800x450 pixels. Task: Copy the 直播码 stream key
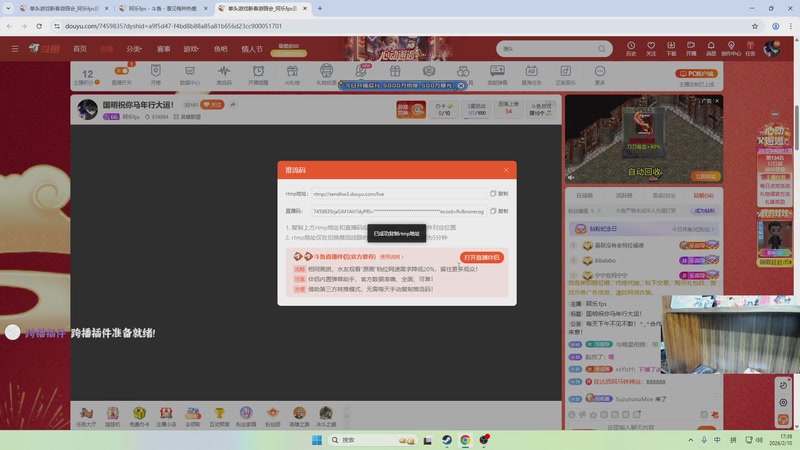499,211
